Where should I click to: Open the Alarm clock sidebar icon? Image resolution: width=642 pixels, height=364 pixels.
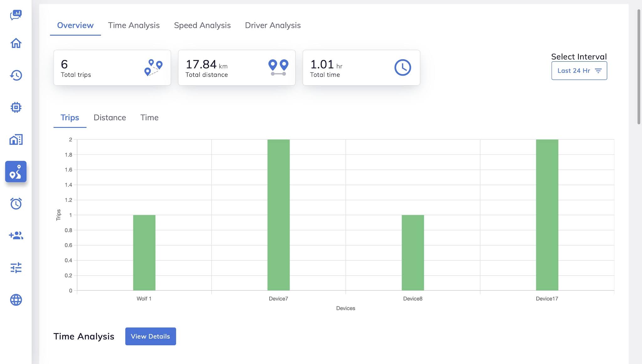pos(16,204)
